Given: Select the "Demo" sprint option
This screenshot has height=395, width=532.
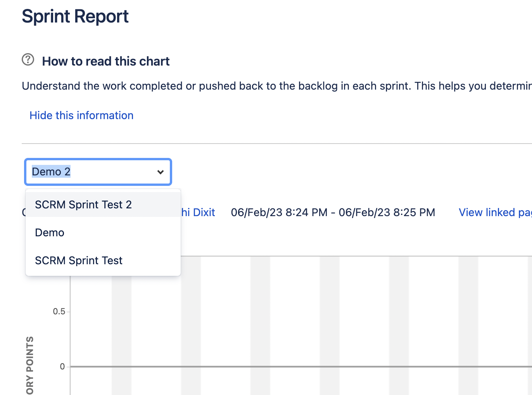Looking at the screenshot, I should [50, 232].
